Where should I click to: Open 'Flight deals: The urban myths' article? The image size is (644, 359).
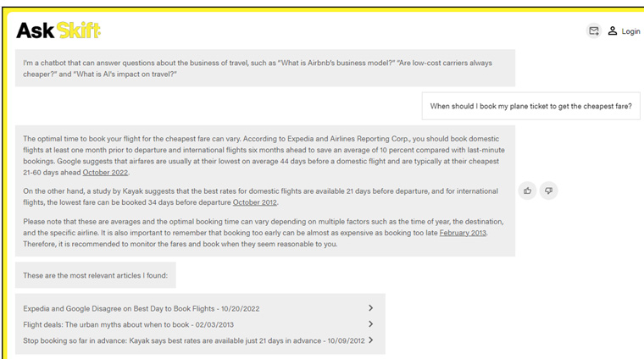point(128,324)
